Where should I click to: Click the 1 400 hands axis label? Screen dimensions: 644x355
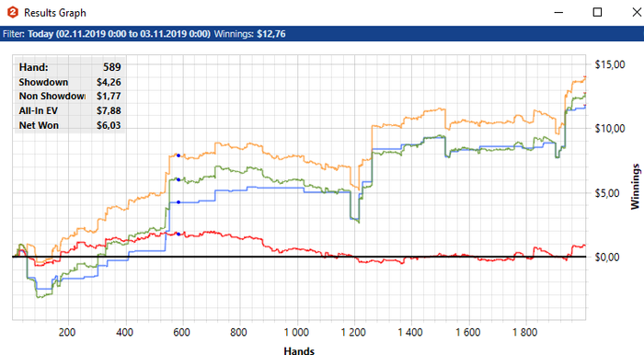(x=410, y=332)
